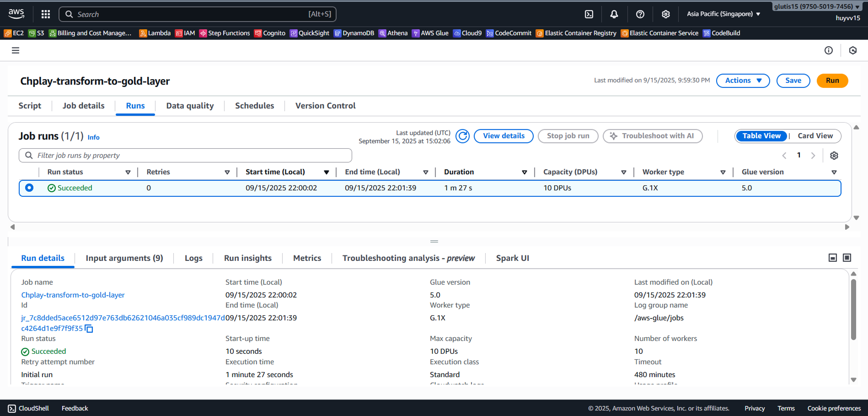Launch CloudShell from the top bar icon
The width and height of the screenshot is (868, 416).
pos(589,14)
